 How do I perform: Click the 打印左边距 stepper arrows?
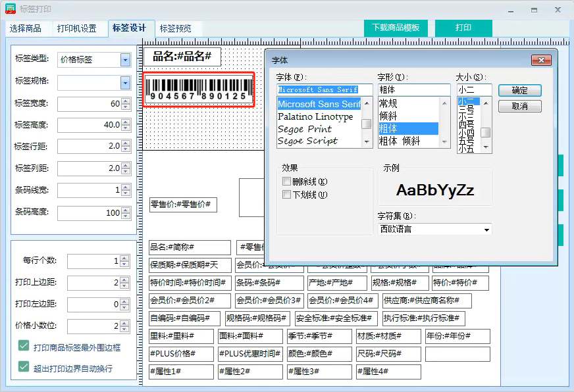click(125, 305)
